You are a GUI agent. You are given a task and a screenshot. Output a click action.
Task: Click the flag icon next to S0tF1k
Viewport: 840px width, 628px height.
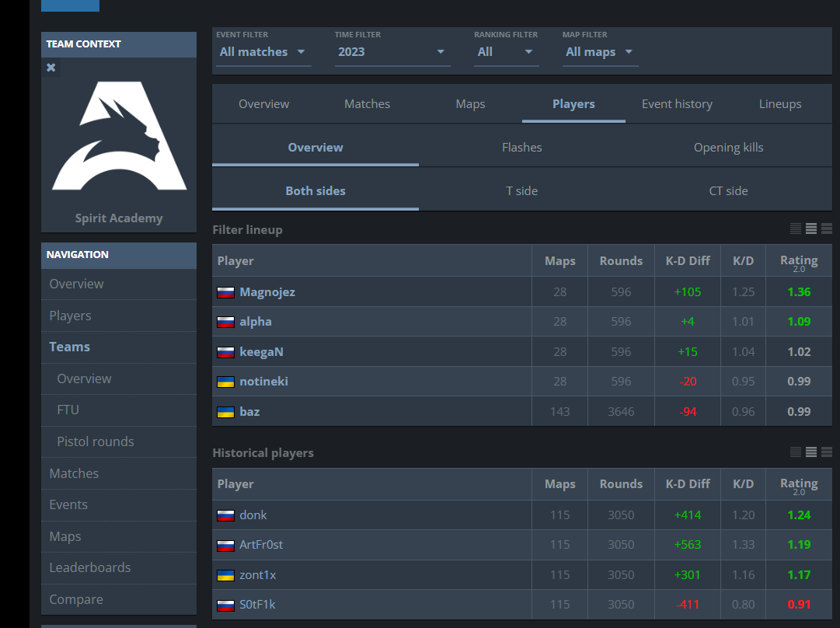pos(225,605)
